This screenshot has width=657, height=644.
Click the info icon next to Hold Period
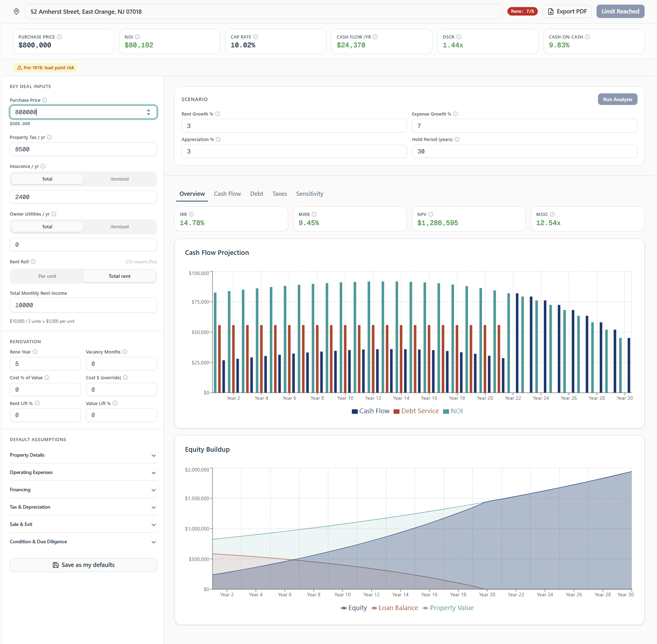coord(457,139)
